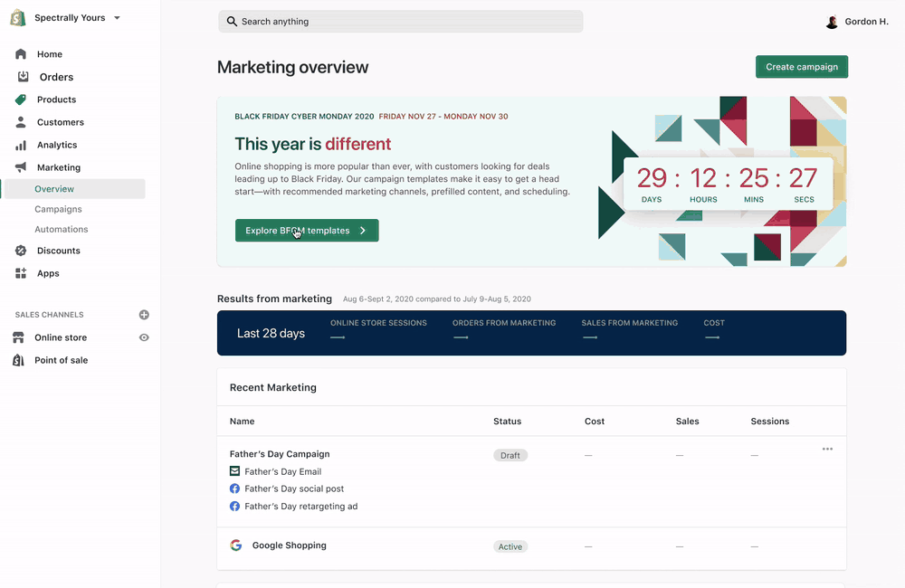Click Facebook icon beside Father's Day retargeting ad
This screenshot has width=905, height=588.
tap(234, 506)
